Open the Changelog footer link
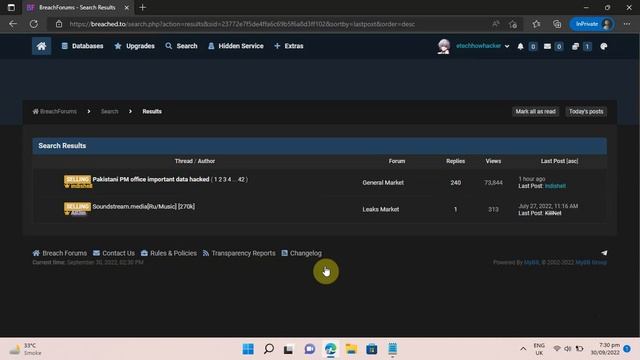Image resolution: width=640 pixels, height=360 pixels. (x=302, y=253)
